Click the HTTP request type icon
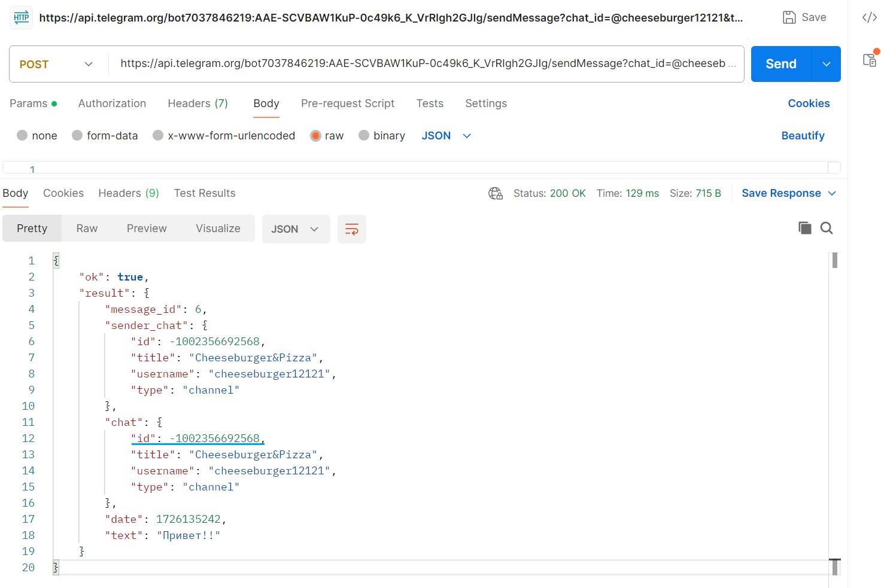Image resolution: width=887 pixels, height=588 pixels. click(22, 17)
